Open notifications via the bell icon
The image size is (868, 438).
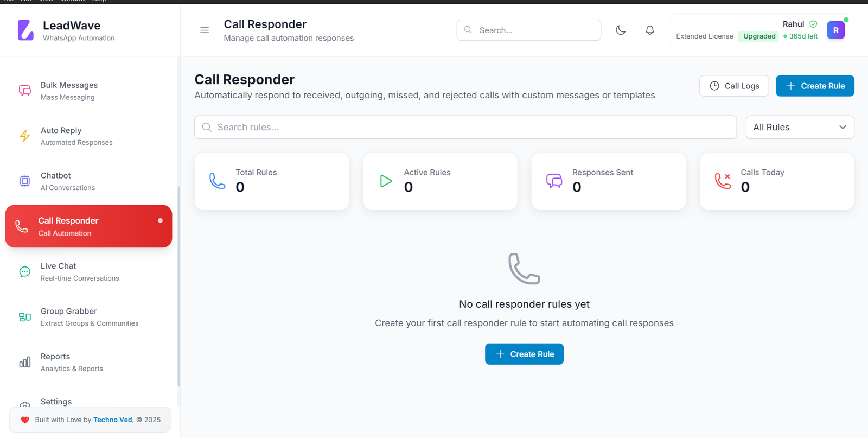click(x=649, y=30)
